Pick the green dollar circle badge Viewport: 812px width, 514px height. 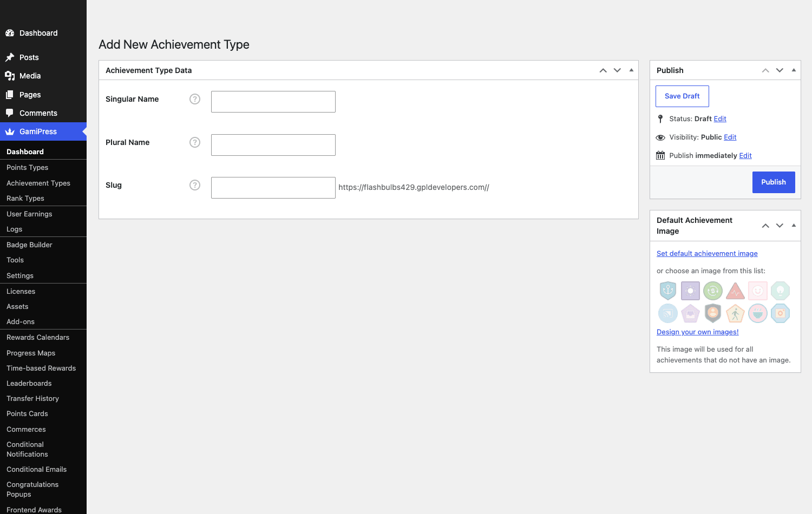(713, 291)
